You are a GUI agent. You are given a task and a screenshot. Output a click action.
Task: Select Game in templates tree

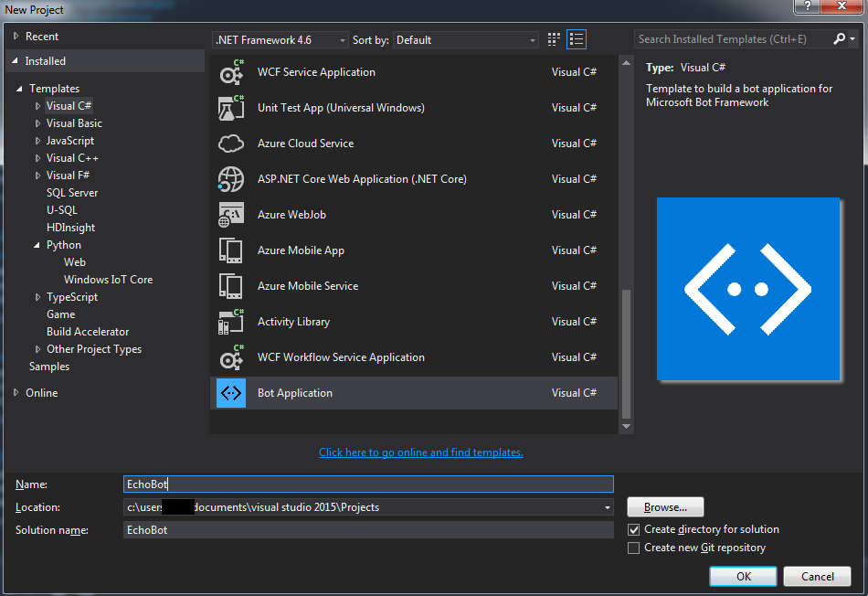pyautogui.click(x=61, y=314)
